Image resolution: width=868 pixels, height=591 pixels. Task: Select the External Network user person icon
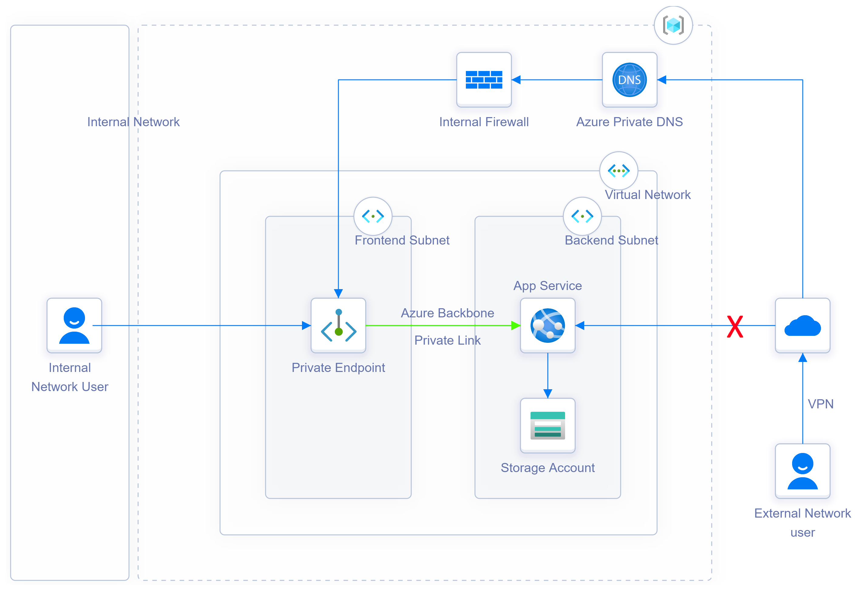pyautogui.click(x=802, y=471)
